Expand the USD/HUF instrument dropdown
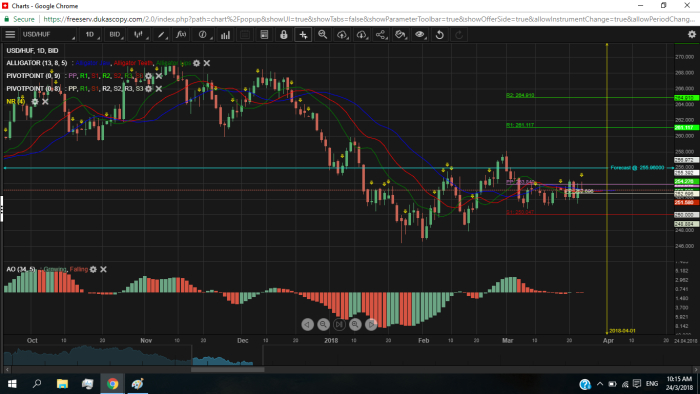This screenshot has height=394, width=700. [x=48, y=34]
